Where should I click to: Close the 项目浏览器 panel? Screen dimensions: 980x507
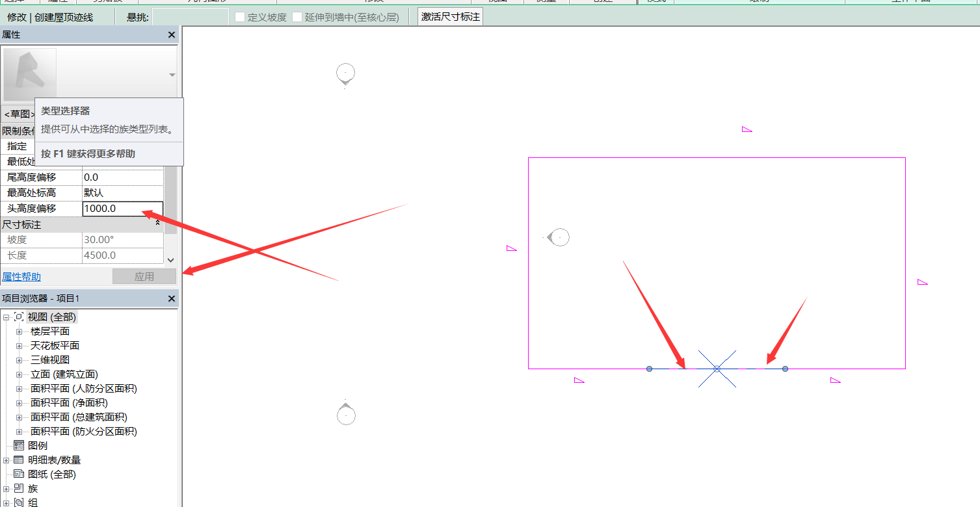click(172, 299)
